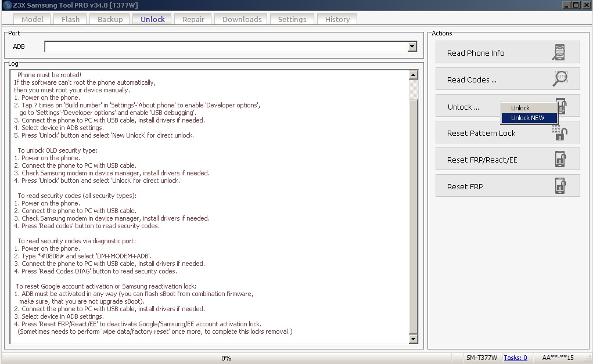Maximize the Z3X Samsung Tool window

576,5
